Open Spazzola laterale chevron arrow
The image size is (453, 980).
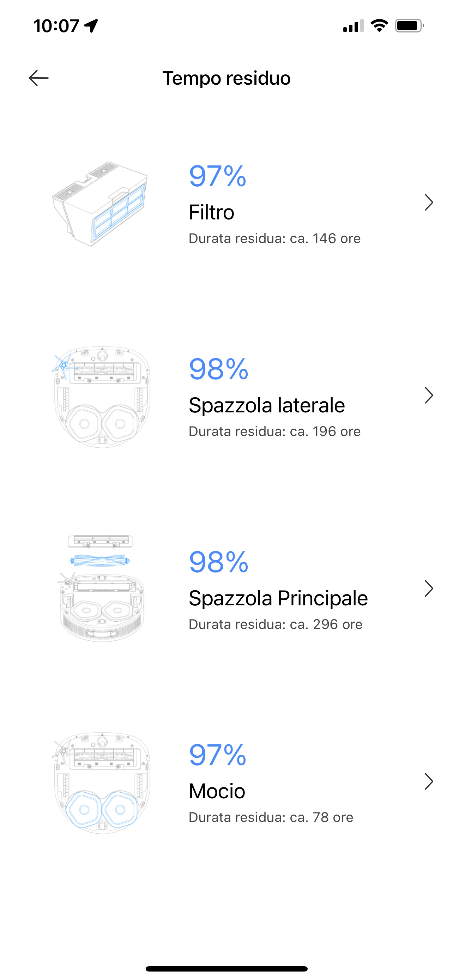click(x=429, y=395)
